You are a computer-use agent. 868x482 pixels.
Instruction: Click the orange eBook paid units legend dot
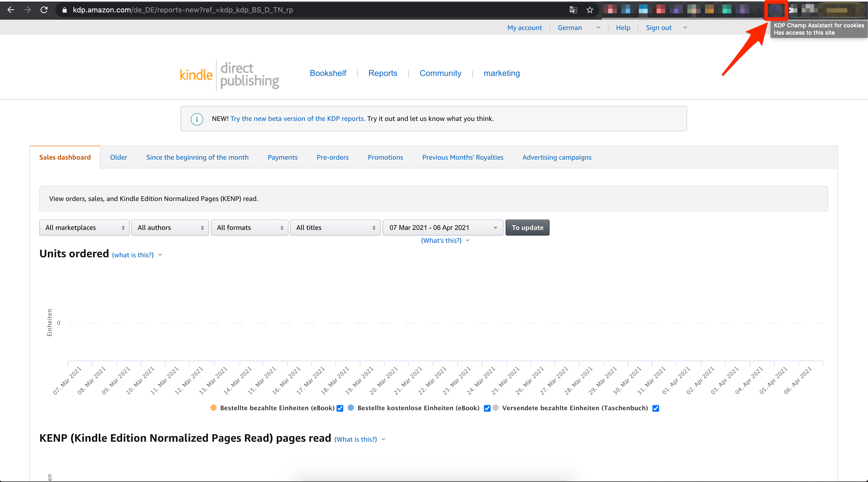213,408
